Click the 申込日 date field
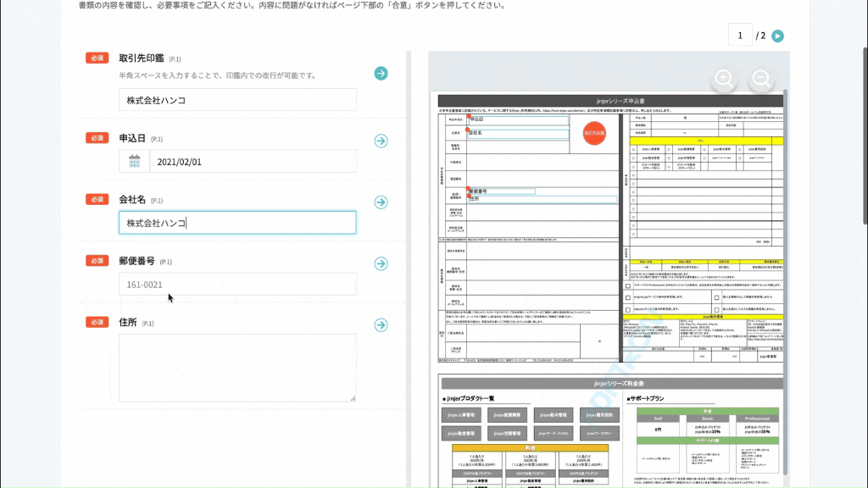This screenshot has width=868, height=488. click(252, 162)
